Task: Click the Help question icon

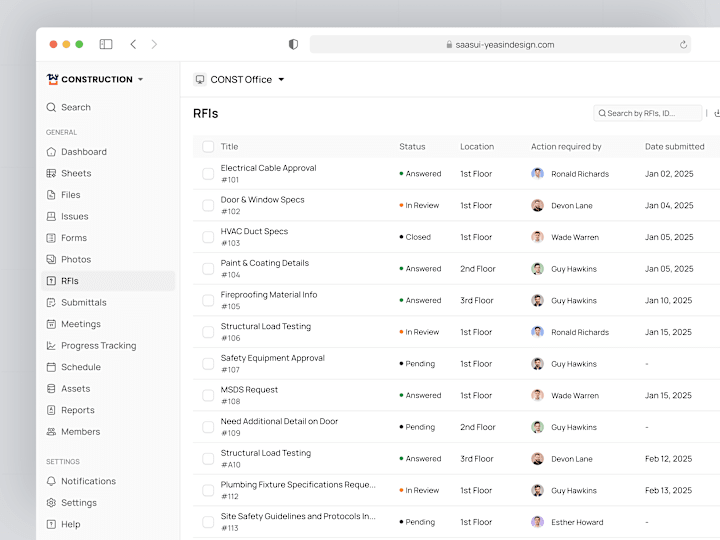Action: [x=51, y=524]
